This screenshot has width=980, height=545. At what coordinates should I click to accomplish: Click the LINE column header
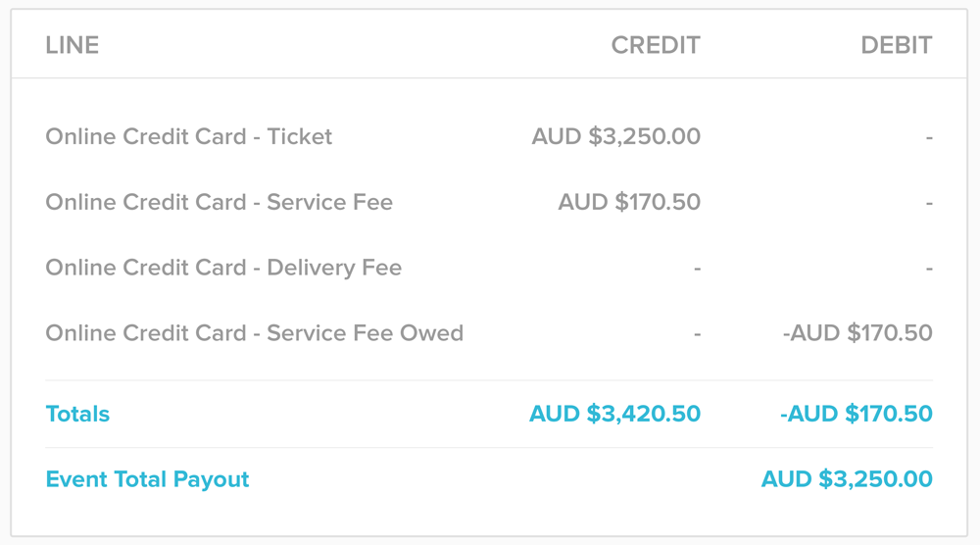coord(73,45)
